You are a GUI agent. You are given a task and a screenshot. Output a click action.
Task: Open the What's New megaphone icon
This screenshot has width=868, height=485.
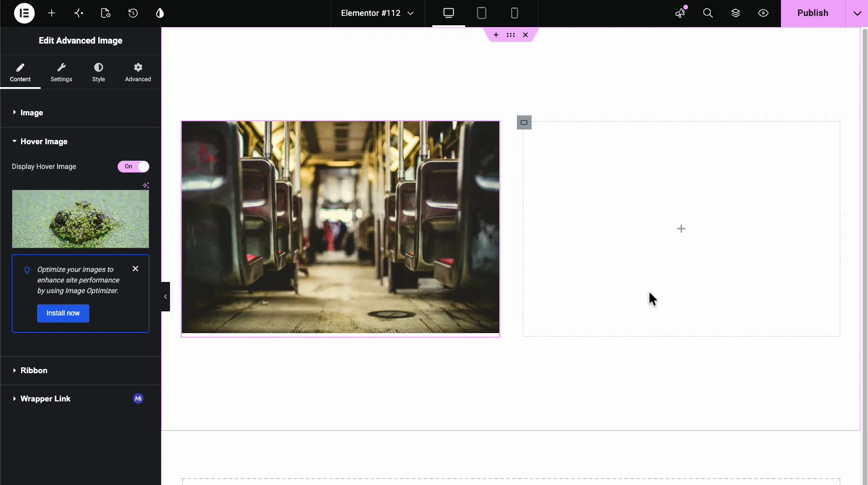click(x=680, y=13)
